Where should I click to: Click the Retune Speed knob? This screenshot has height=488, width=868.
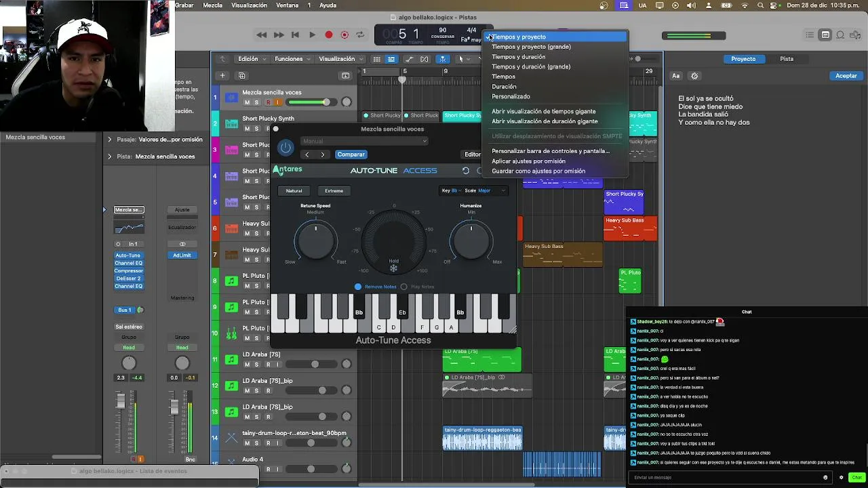click(315, 241)
